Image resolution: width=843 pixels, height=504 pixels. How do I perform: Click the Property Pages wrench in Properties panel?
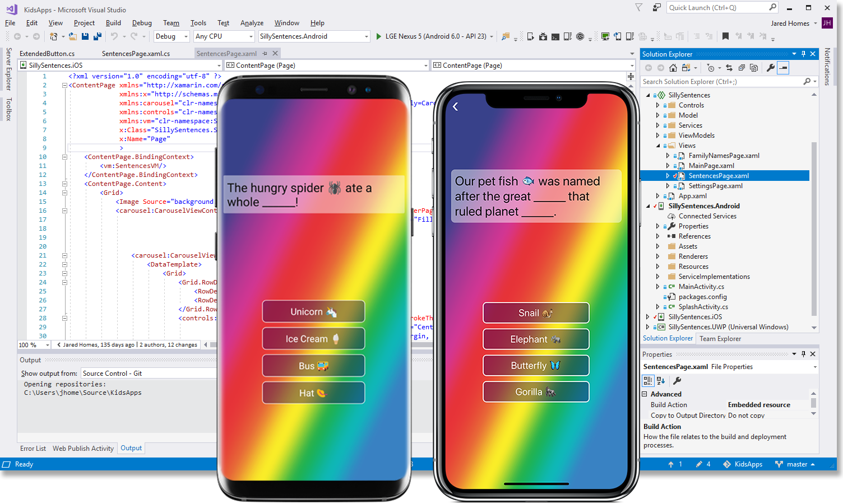click(x=677, y=381)
